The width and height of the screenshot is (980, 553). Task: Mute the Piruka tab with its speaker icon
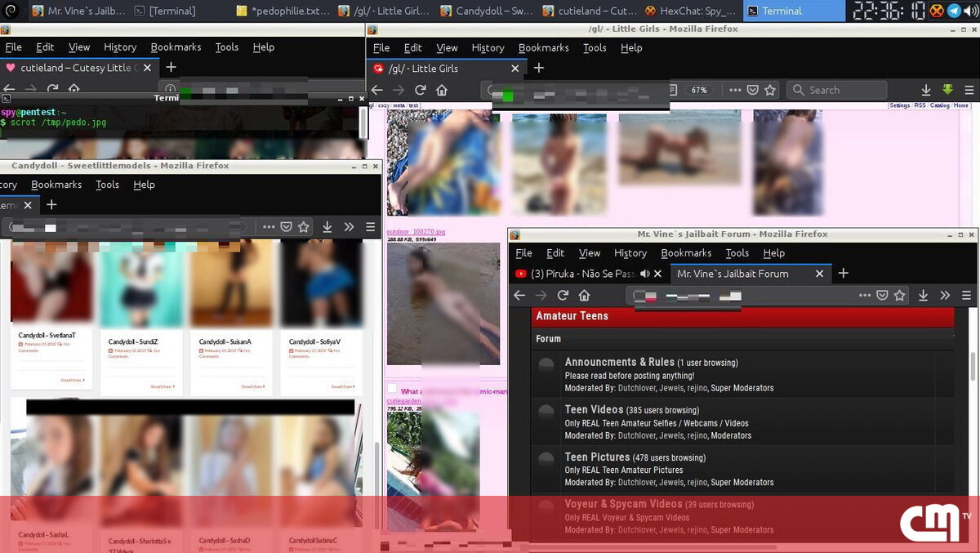point(645,274)
